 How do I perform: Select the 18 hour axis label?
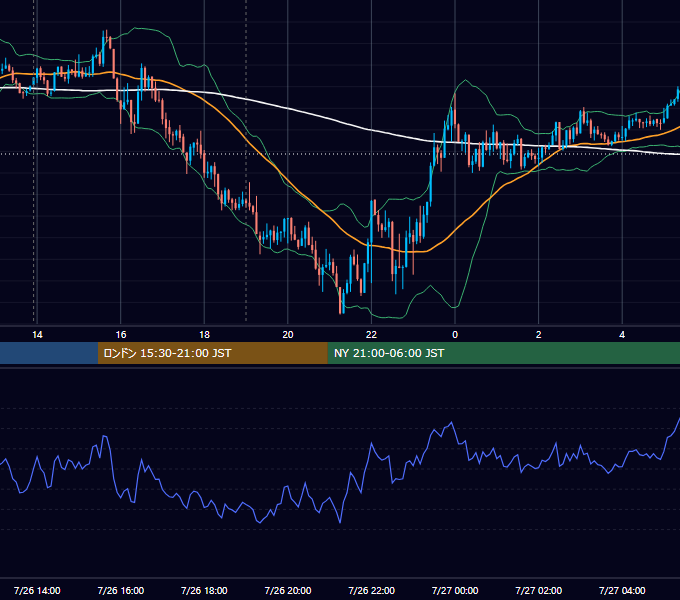(204, 335)
